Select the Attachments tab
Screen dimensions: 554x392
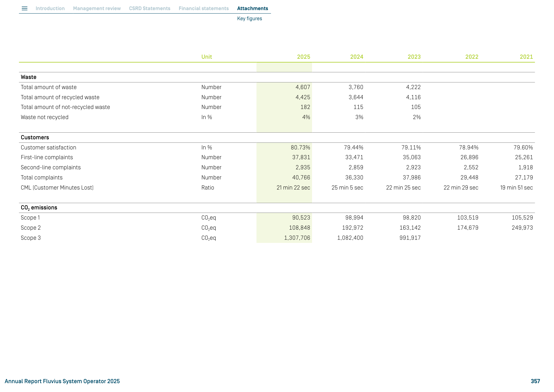pos(253,9)
